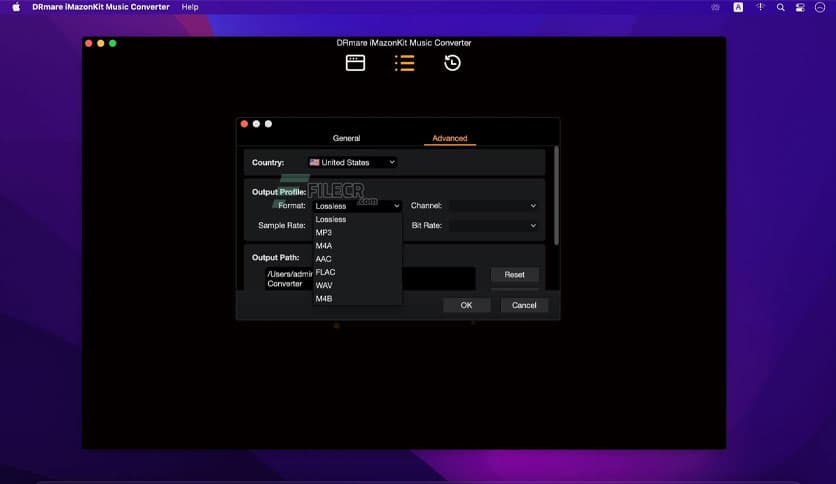Viewport: 836px width, 484px height.
Task: Open the Apple menu
Action: coord(16,7)
